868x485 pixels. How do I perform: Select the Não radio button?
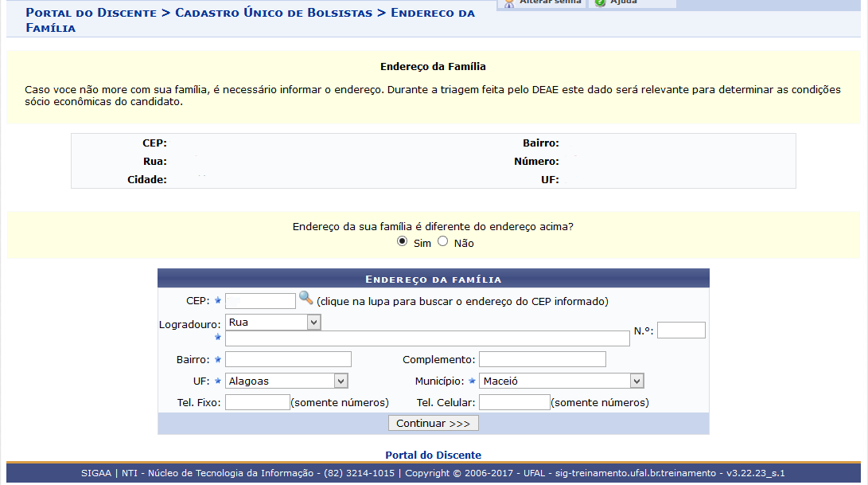pos(443,241)
